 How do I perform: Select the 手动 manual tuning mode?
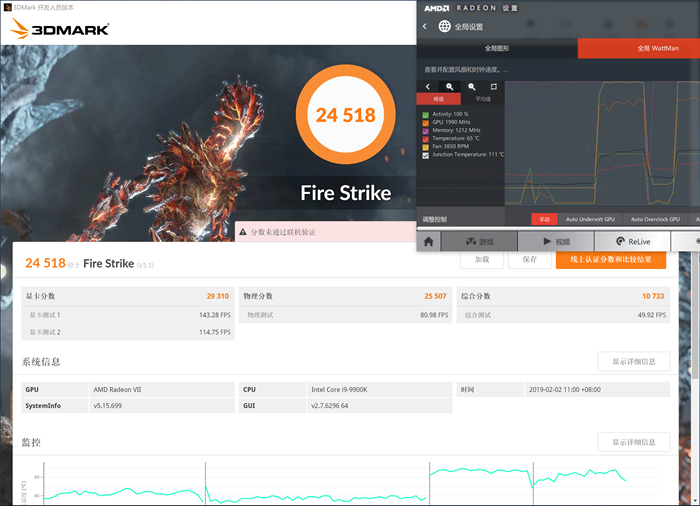544,219
